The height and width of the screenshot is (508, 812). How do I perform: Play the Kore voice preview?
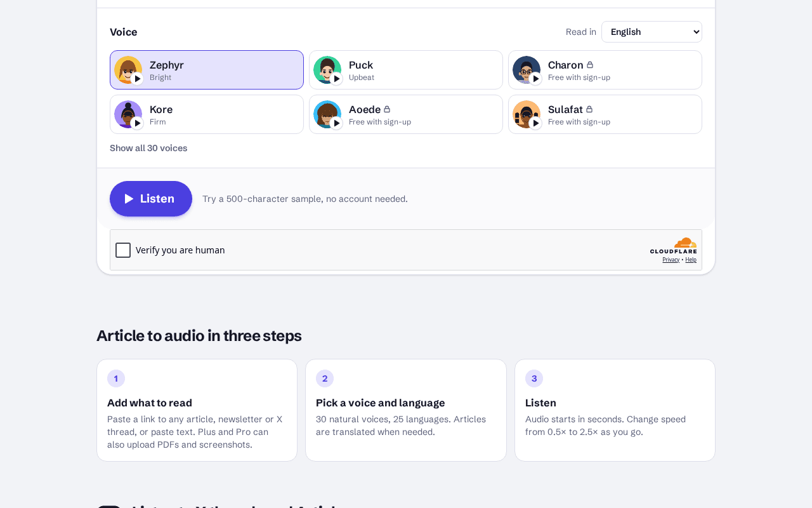click(137, 123)
